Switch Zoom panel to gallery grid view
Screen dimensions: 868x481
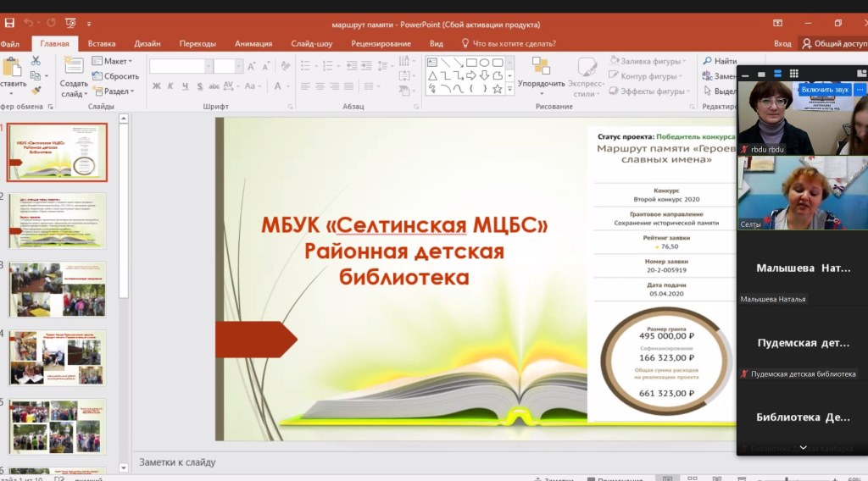[x=793, y=74]
